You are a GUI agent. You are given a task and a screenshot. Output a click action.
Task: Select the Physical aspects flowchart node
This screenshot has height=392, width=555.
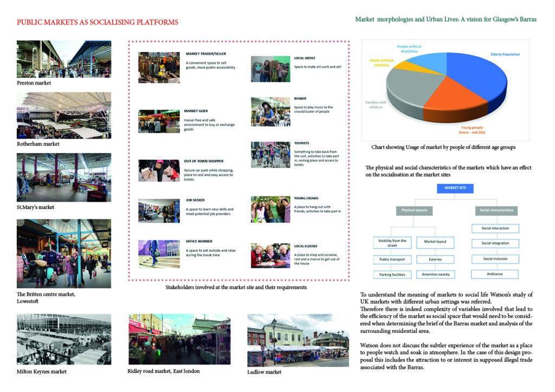[x=415, y=211]
